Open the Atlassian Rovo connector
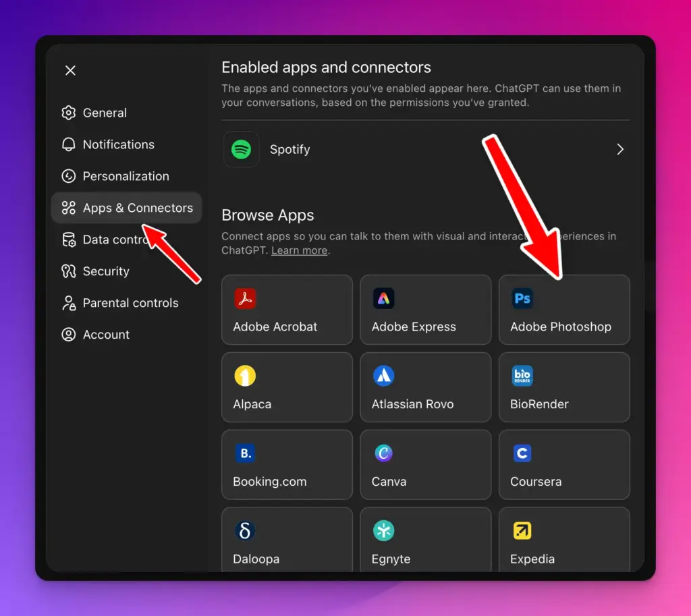691x616 pixels. click(x=425, y=387)
